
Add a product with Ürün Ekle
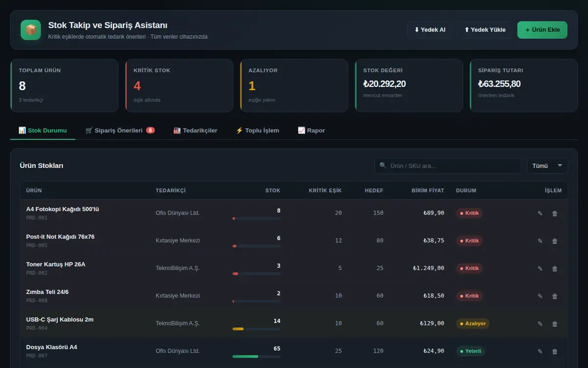coord(542,30)
